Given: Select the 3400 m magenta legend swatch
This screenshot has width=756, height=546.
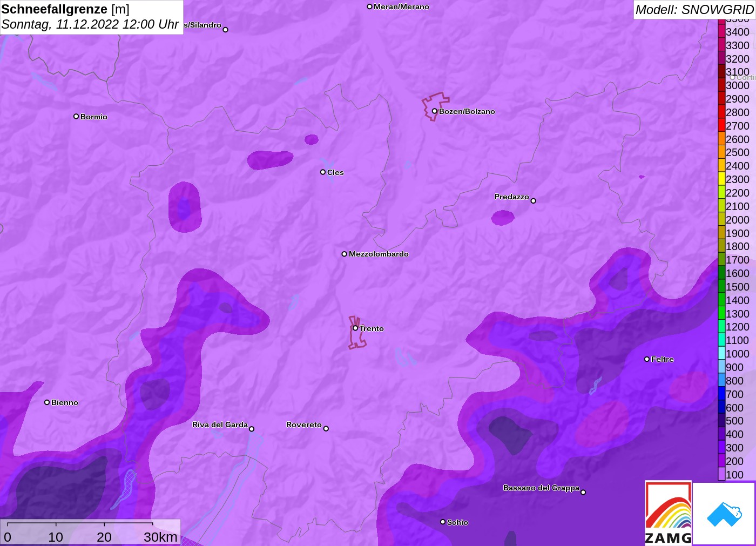Looking at the screenshot, I should [721, 32].
